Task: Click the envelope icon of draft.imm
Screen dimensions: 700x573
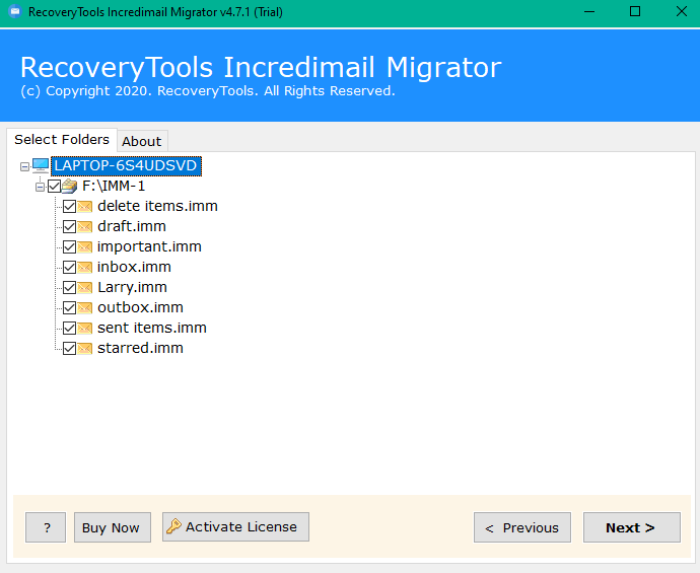Action: 84,227
